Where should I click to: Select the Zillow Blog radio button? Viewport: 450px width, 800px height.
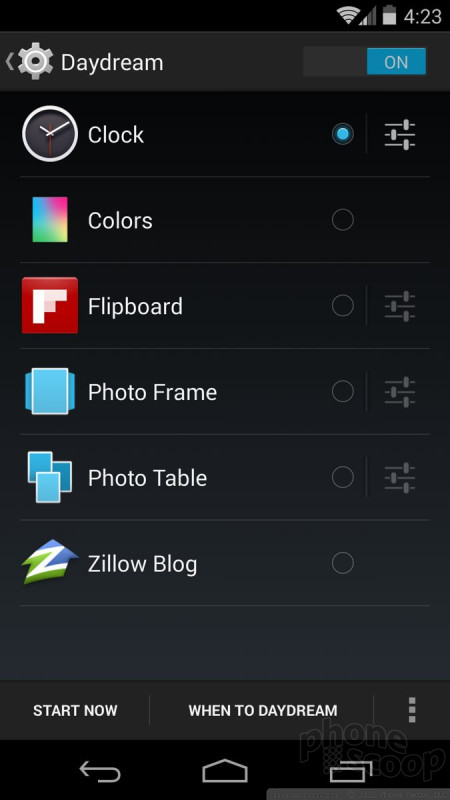(342, 563)
